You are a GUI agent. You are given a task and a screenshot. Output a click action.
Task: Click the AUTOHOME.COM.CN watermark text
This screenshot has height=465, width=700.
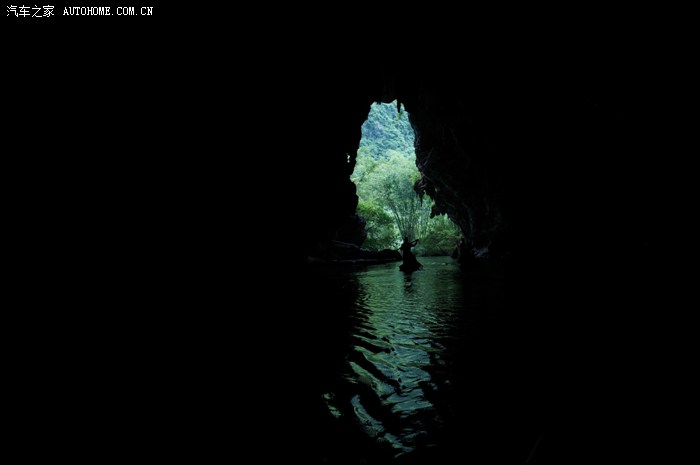tap(108, 11)
